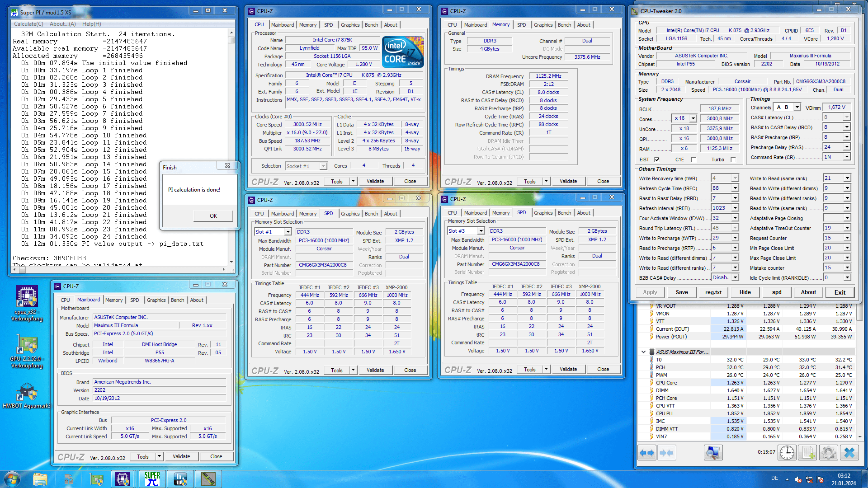Screen dimensions: 868x488
Task: Toggle Turbo checkbox in CPU-Tweaker
Action: click(733, 160)
